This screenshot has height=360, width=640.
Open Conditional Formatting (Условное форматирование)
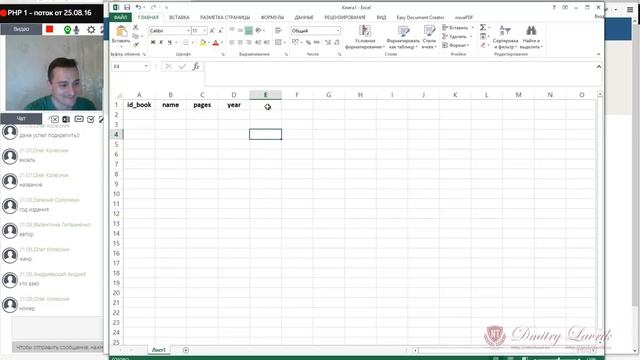click(365, 37)
